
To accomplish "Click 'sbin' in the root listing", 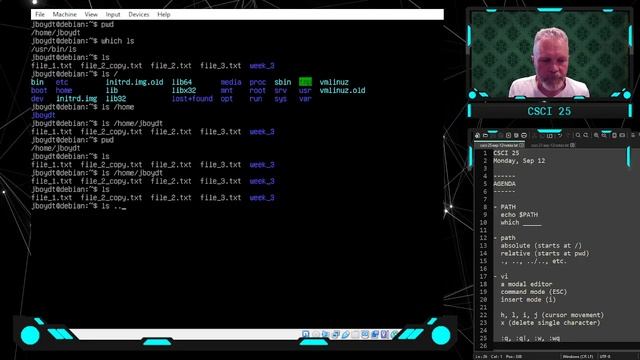I will [282, 82].
